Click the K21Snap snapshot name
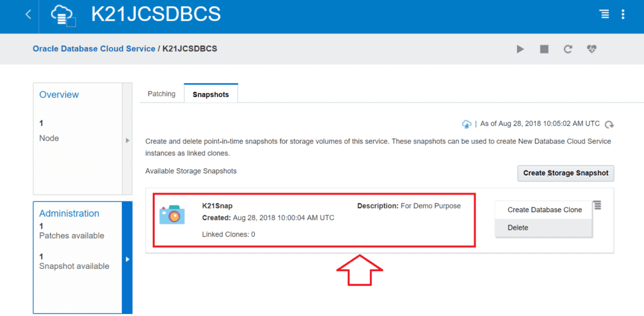Viewport: 644px width, 316px height. tap(217, 206)
